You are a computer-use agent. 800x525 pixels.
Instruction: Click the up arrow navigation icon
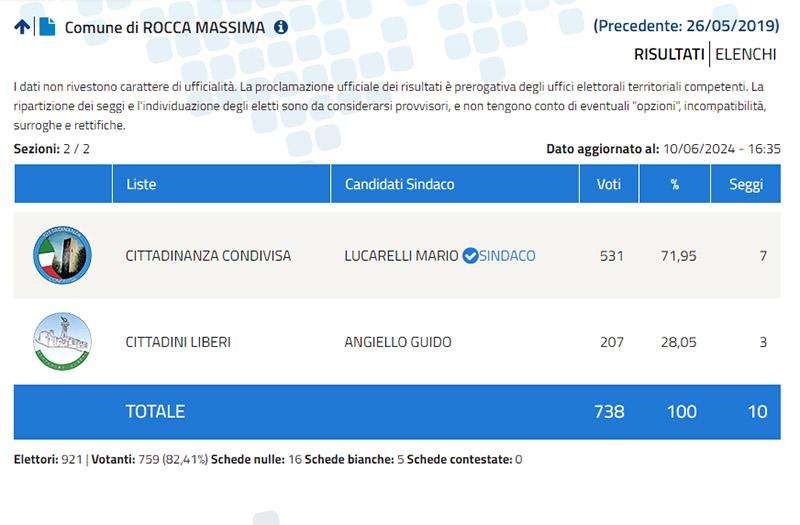coord(22,27)
